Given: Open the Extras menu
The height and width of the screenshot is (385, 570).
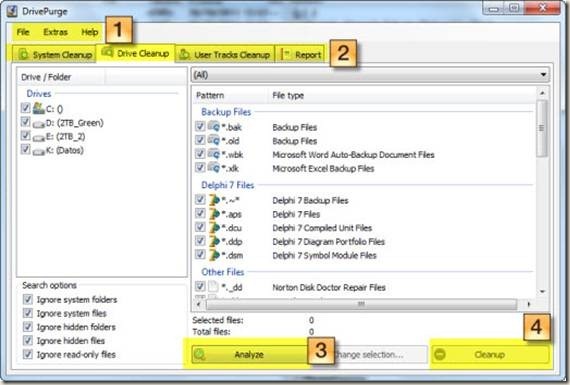Looking at the screenshot, I should point(55,32).
